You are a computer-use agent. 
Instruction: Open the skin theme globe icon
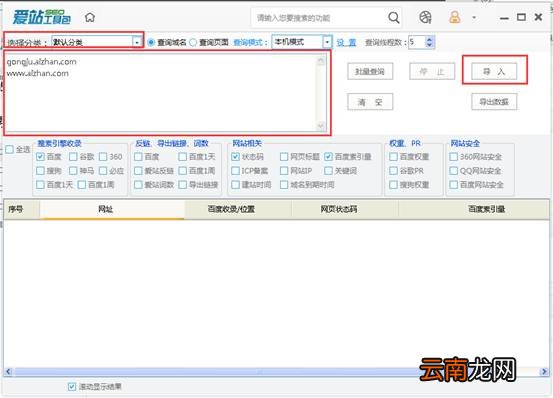(x=425, y=17)
